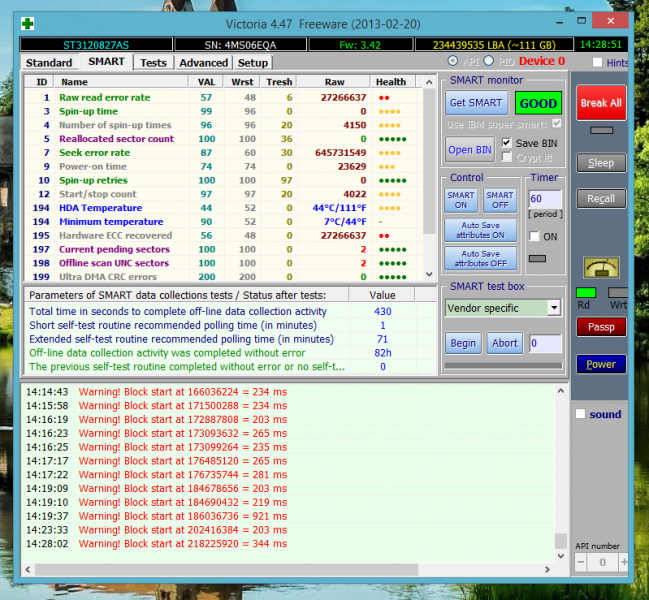Click the green Rd activity indicator
The width and height of the screenshot is (649, 600).
[585, 292]
